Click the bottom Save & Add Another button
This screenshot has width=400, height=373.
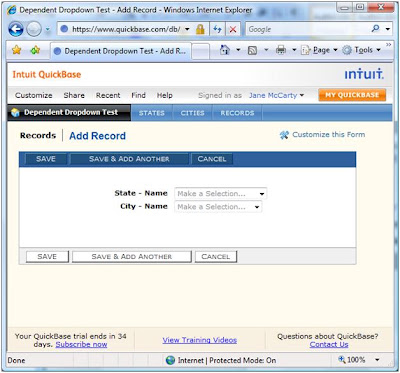coord(132,256)
